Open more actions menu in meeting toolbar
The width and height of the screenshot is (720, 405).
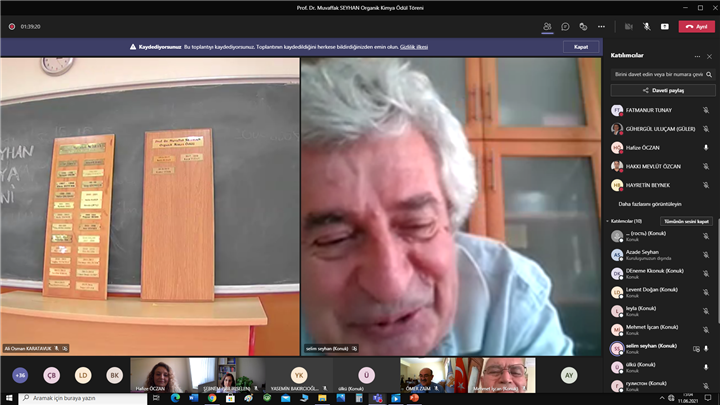click(x=601, y=26)
